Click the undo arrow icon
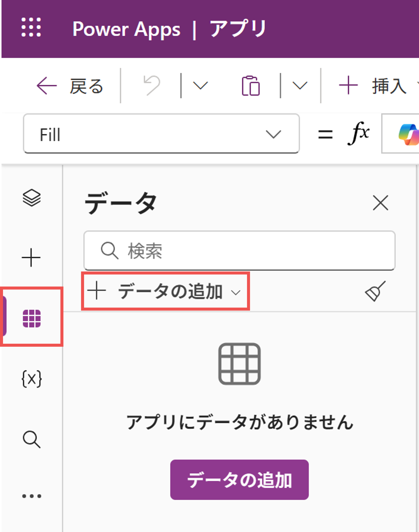The height and width of the screenshot is (532, 419). [152, 85]
